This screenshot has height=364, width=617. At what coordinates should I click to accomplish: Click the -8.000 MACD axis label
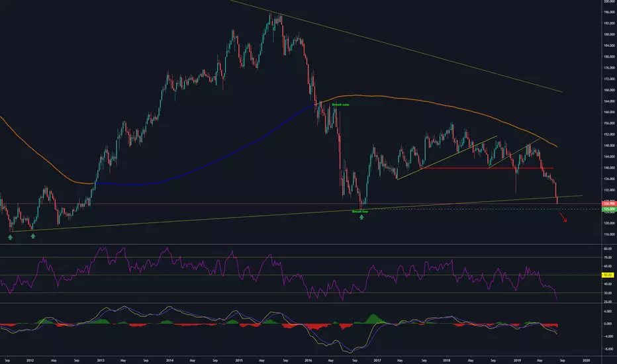pyautogui.click(x=608, y=349)
